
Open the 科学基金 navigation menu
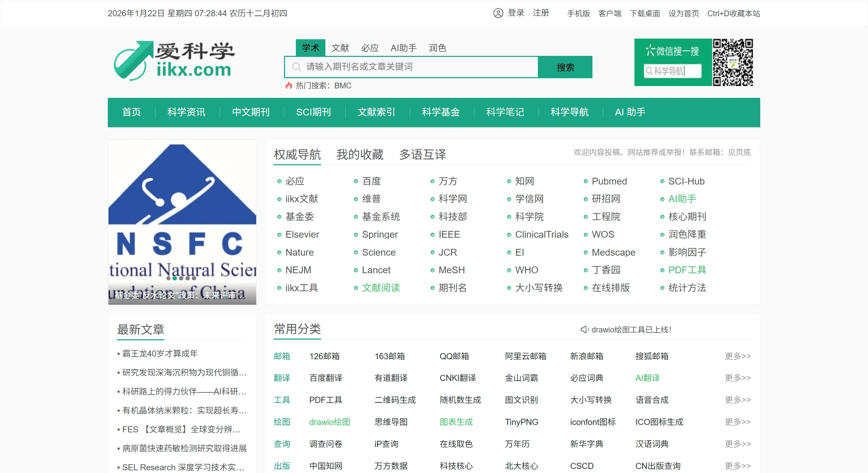coord(441,112)
